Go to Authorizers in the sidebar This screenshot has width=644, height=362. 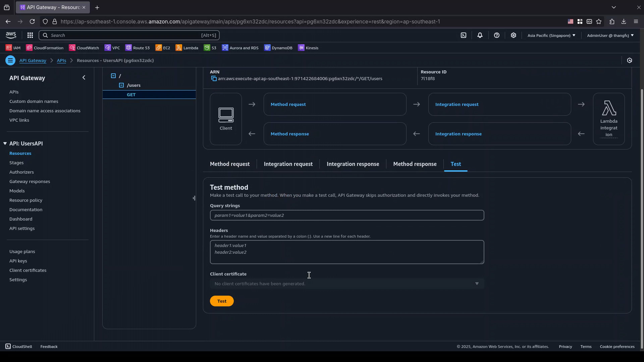click(x=21, y=172)
